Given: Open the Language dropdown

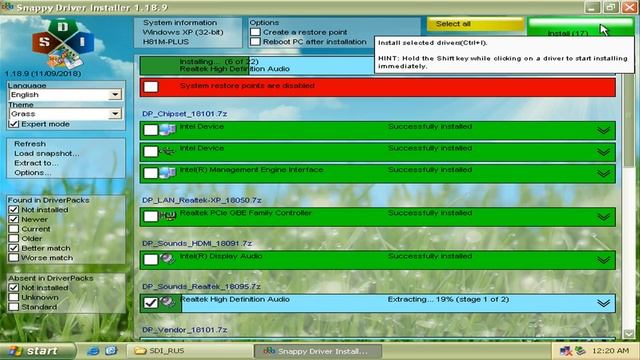Looking at the screenshot, I should (115, 95).
